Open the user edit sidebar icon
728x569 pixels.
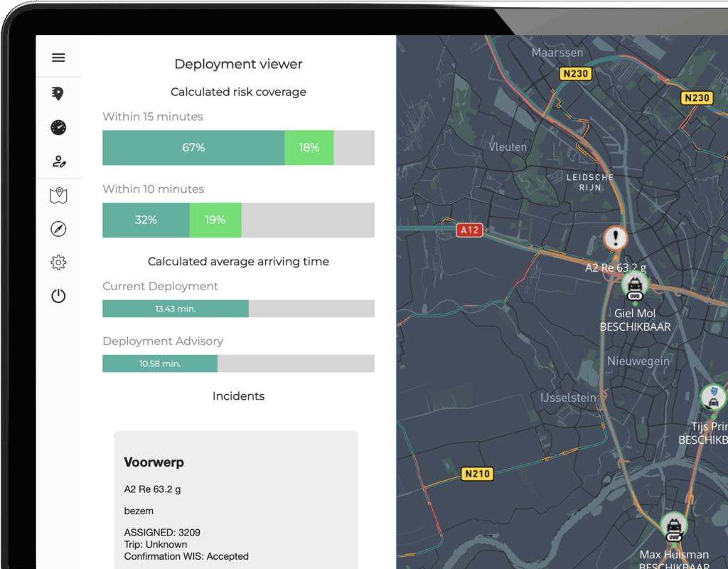pyautogui.click(x=59, y=161)
